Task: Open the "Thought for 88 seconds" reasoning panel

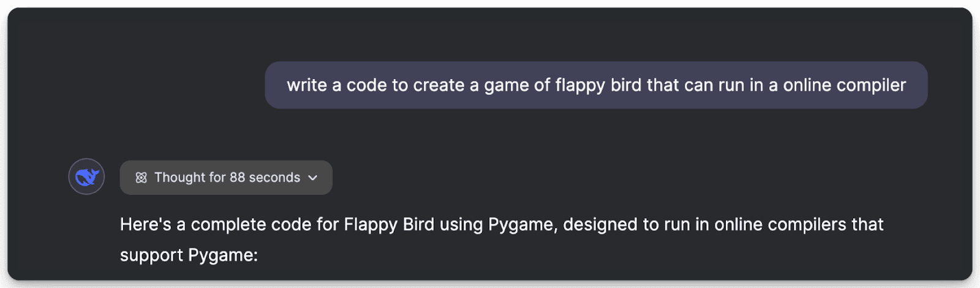Action: pyautogui.click(x=226, y=178)
